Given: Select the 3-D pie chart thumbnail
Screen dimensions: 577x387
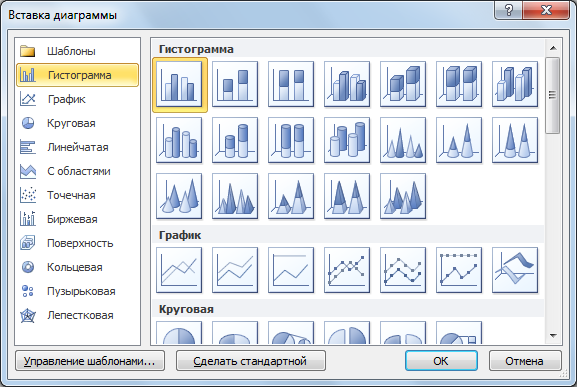Looking at the screenshot, I should (235, 333).
